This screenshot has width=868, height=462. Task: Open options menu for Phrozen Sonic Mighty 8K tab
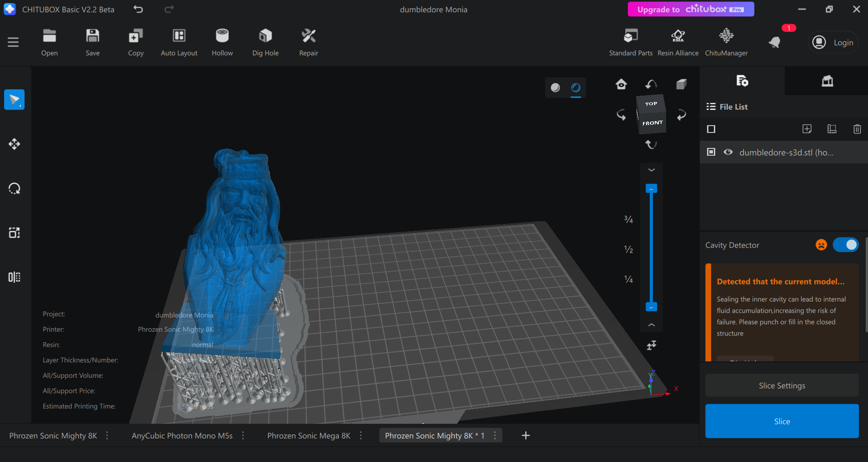[107, 436]
